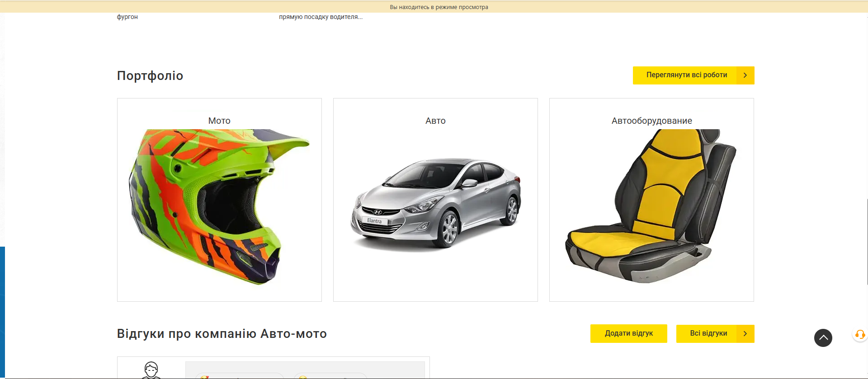Click the blue side strip on left edge

(x=2, y=312)
